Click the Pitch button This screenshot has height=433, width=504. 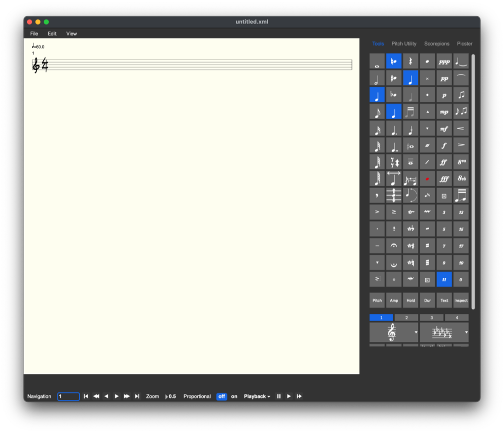coord(377,300)
